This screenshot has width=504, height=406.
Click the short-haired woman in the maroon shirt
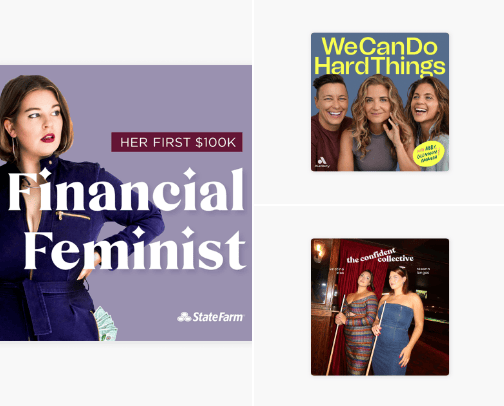[331, 123]
